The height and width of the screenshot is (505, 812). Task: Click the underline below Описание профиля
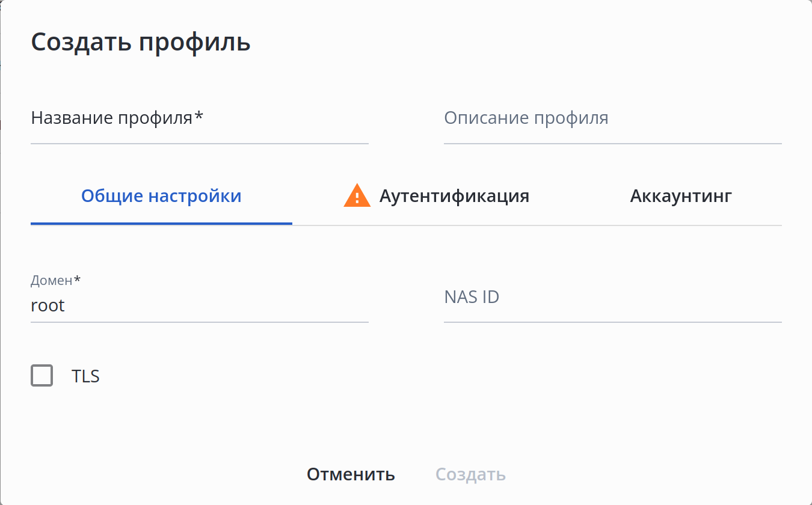(612, 144)
